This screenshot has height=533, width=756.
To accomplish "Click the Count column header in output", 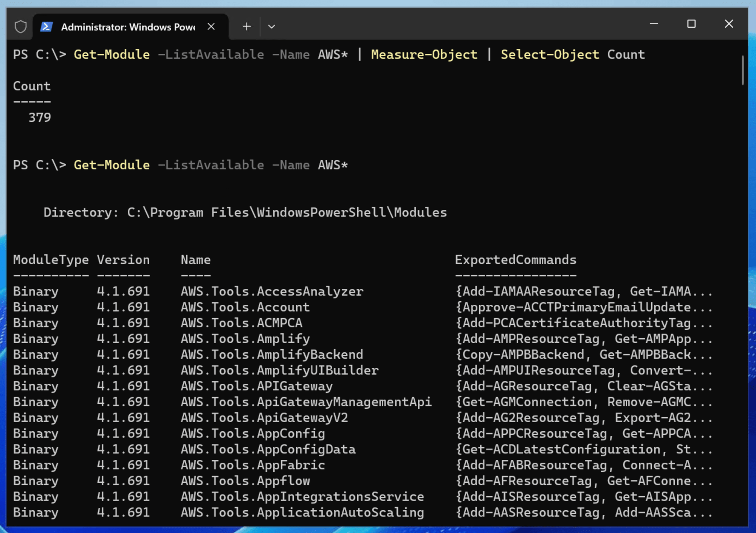I will point(32,86).
